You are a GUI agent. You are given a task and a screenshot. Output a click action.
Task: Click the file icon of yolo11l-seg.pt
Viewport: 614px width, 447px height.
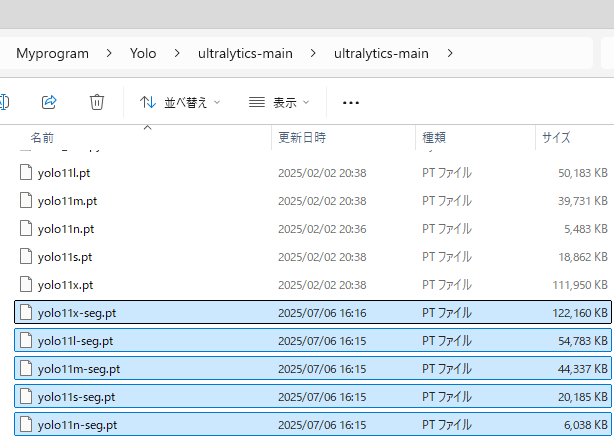click(x=26, y=341)
